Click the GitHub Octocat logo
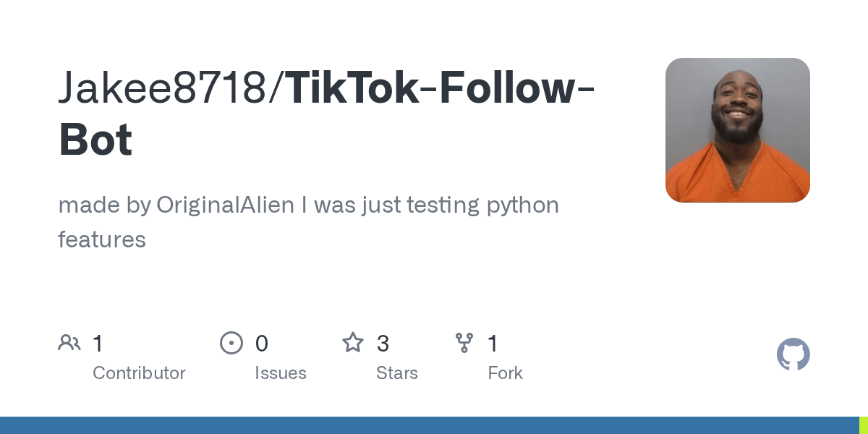Viewport: 868px width, 434px height. tap(793, 354)
